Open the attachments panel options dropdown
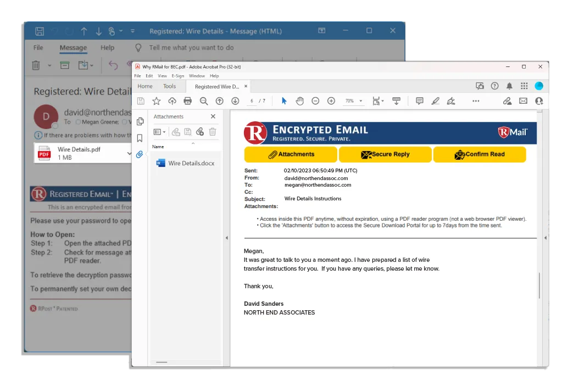Image resolution: width=579 pixels, height=392 pixels. [x=159, y=132]
